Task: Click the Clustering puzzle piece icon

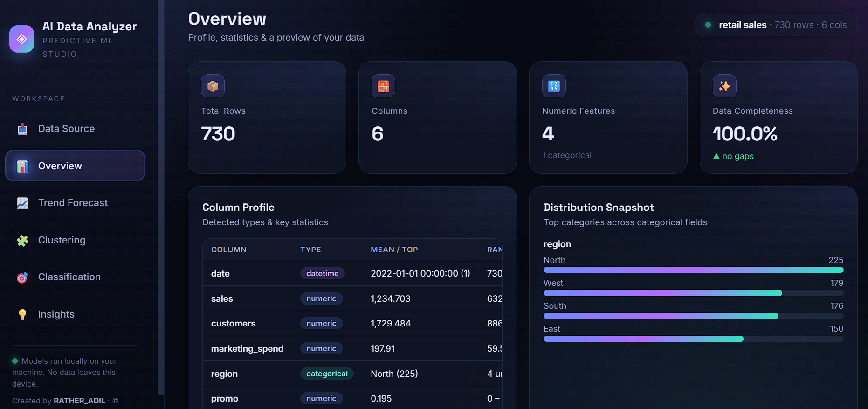Action: pos(22,241)
